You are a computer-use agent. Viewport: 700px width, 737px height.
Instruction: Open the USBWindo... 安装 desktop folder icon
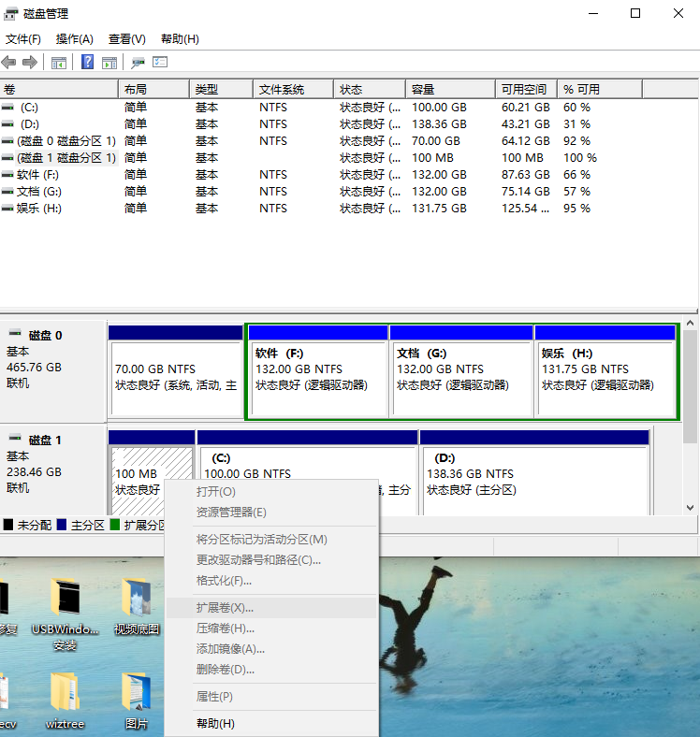coord(65,600)
